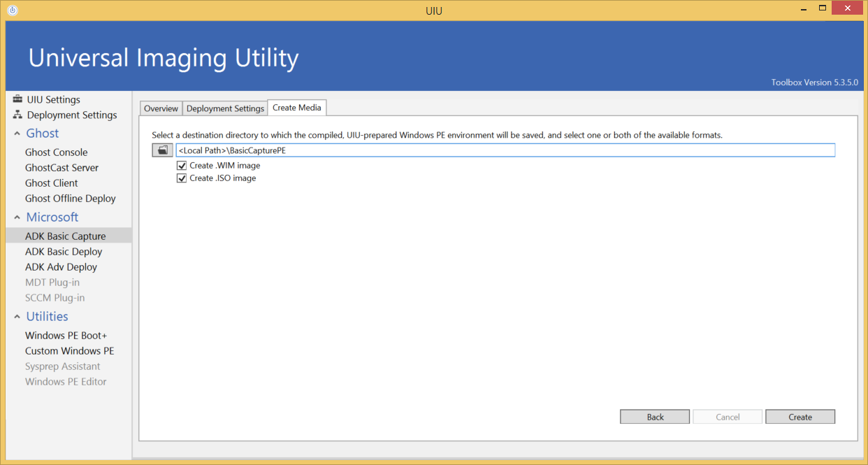Browse for destination folder with folder icon
The image size is (868, 465).
click(162, 150)
